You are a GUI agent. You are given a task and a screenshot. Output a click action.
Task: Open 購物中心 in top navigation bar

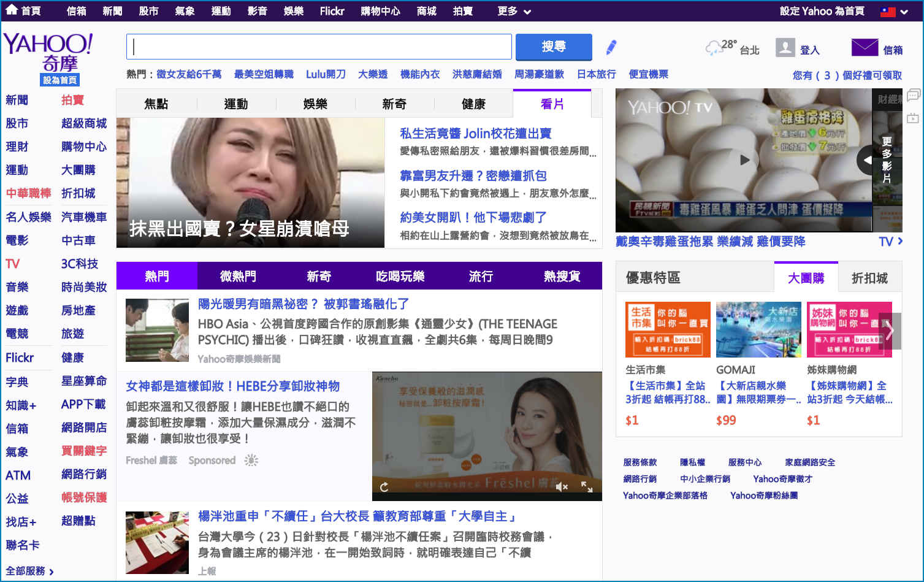point(380,11)
